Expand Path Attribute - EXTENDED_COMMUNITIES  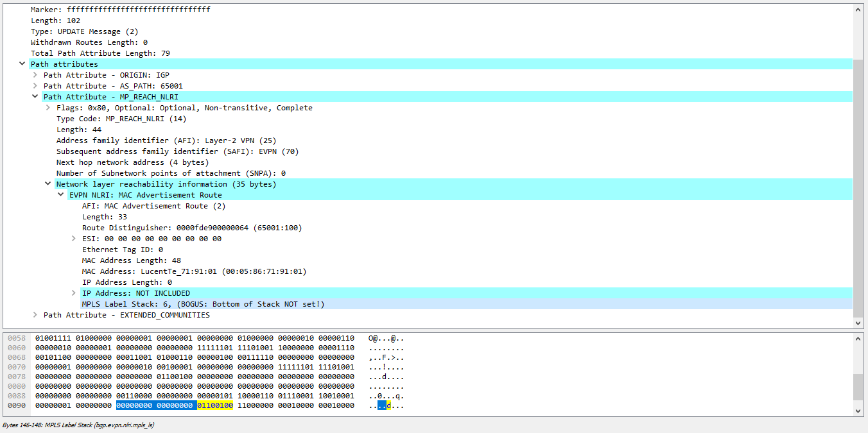point(35,315)
